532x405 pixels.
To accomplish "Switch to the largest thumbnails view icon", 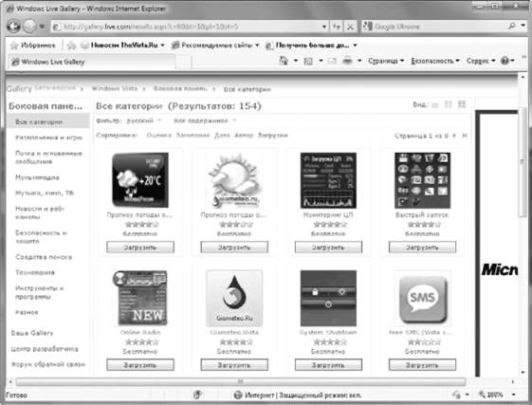I will click(462, 104).
